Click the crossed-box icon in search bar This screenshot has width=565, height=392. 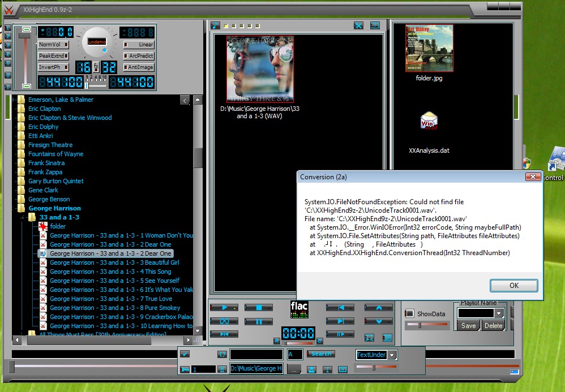(343, 369)
